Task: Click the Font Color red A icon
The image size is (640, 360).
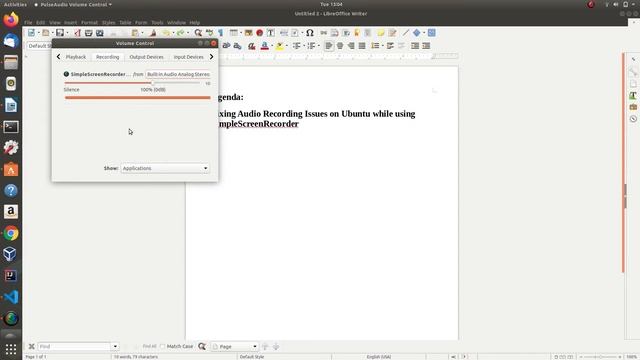Action: (264, 46)
